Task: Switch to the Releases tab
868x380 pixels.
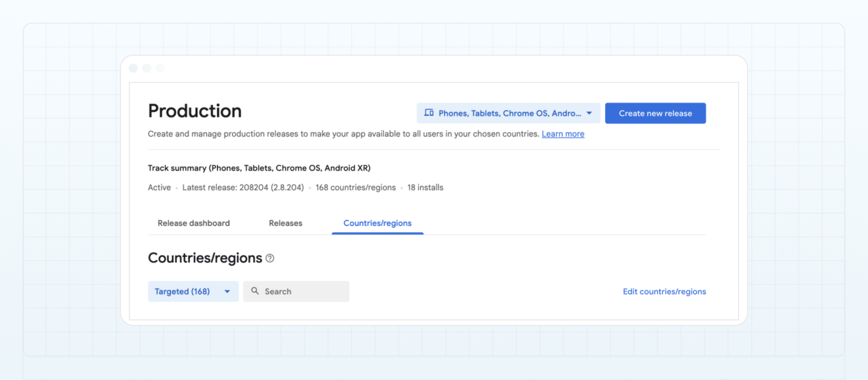Action: coord(285,223)
